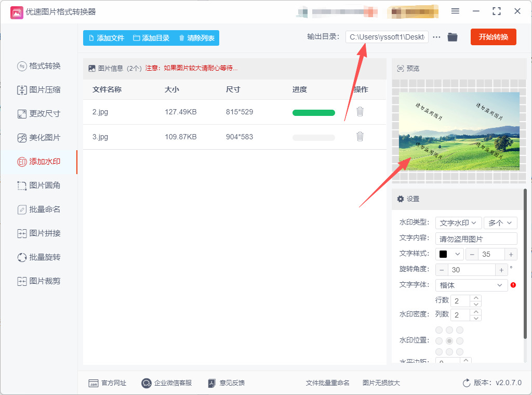Open 企业微信客服 customer service link

[167, 383]
